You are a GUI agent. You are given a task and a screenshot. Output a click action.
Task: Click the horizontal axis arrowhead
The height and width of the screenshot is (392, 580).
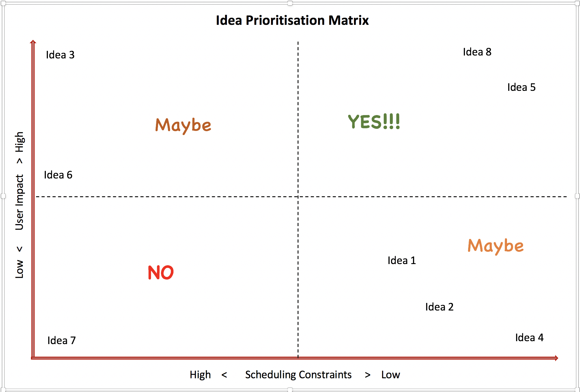[x=556, y=358]
